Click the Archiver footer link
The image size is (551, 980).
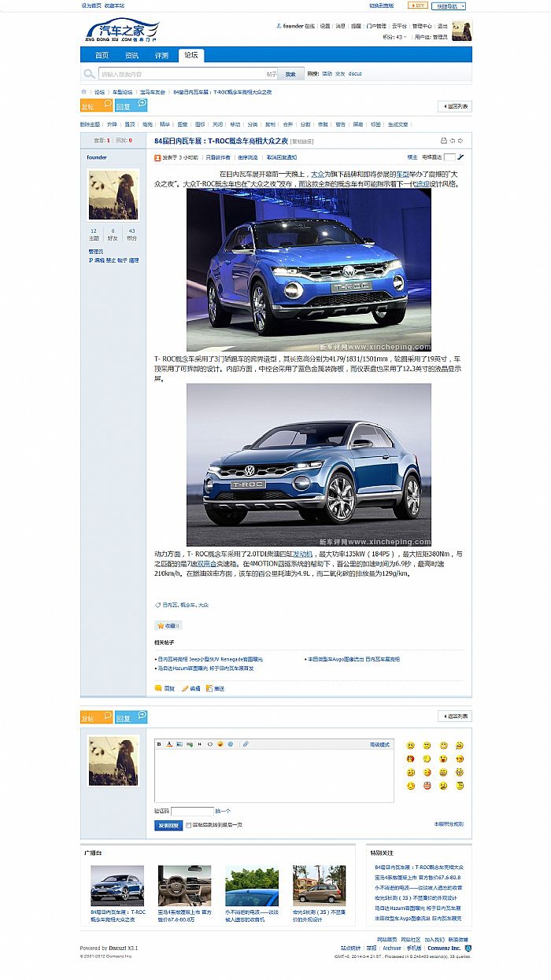coord(392,949)
